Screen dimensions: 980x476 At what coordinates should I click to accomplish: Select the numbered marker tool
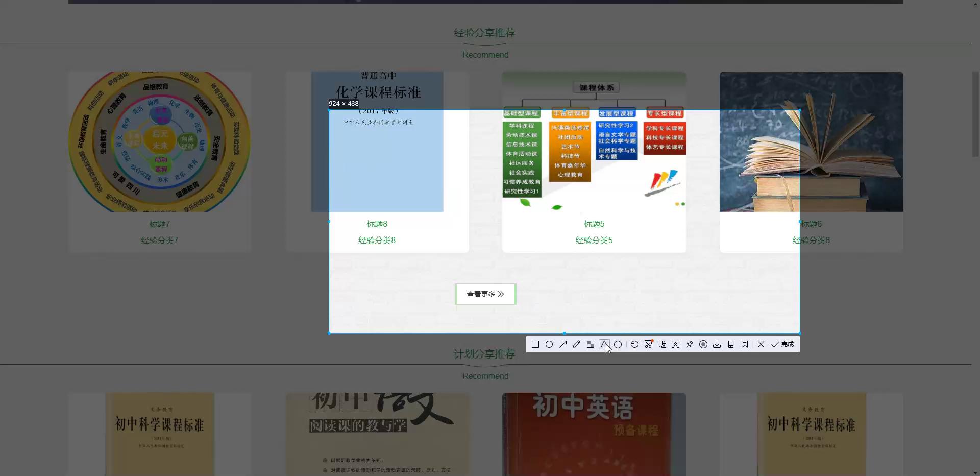[x=618, y=344]
